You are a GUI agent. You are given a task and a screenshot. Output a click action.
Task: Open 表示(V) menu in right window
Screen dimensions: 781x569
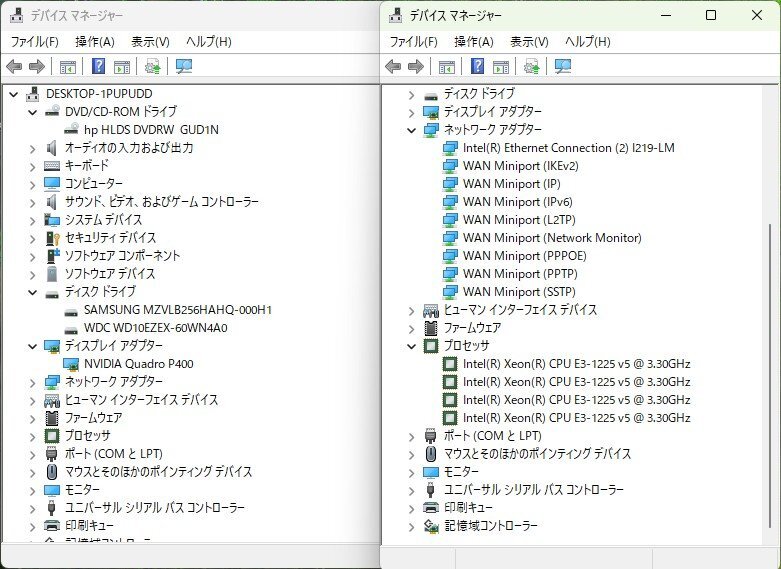pyautogui.click(x=529, y=42)
